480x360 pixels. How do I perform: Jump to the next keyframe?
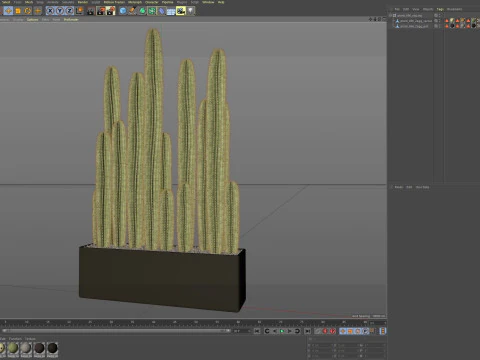coord(297,331)
